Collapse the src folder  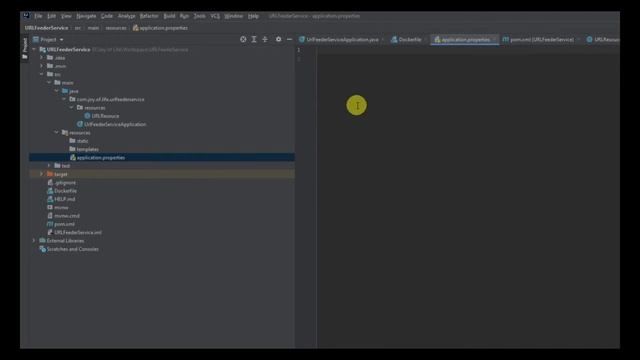pyautogui.click(x=42, y=74)
